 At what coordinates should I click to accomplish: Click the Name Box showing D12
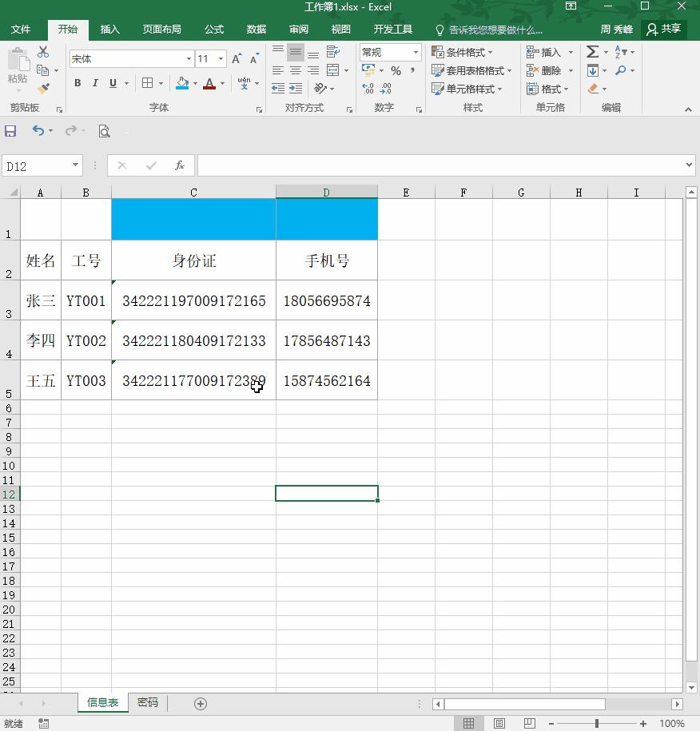[x=38, y=165]
